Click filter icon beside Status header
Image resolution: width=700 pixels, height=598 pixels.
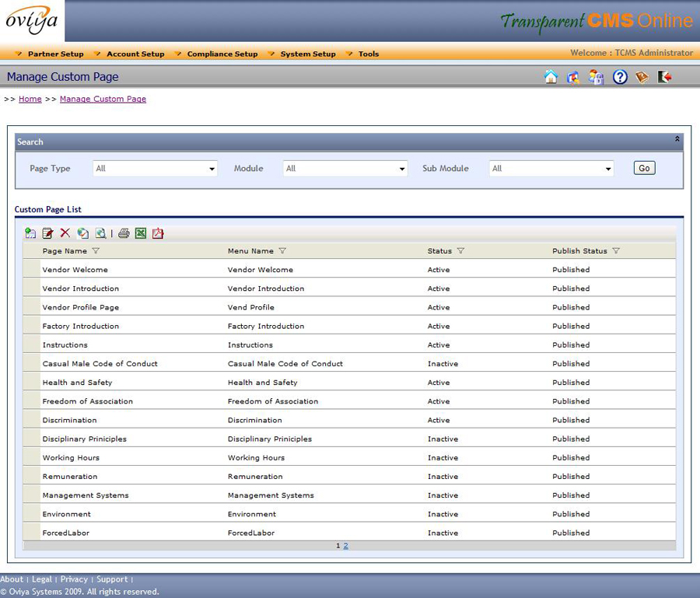[x=460, y=251]
